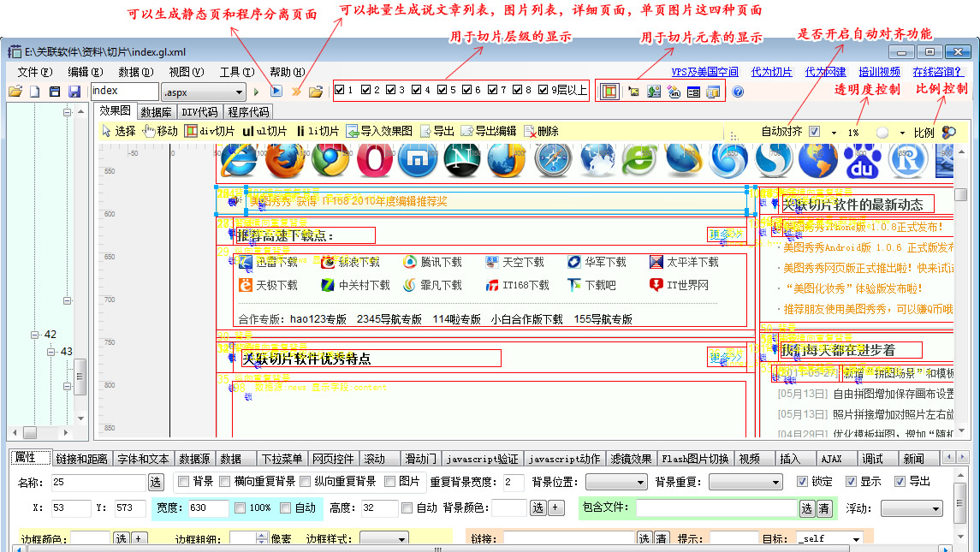Click 清 button beside 包含文件
The height and width of the screenshot is (552, 980).
click(x=824, y=509)
